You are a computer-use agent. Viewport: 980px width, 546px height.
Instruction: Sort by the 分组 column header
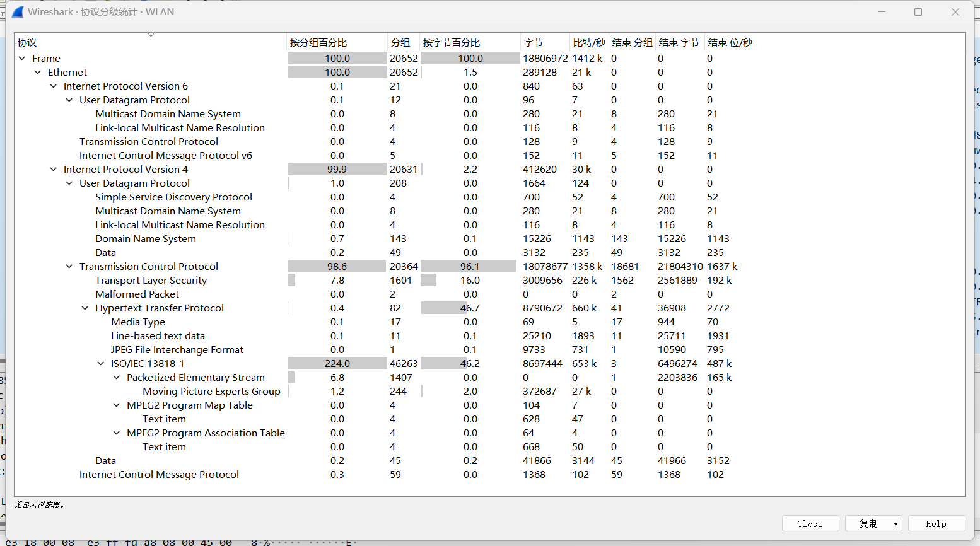click(x=404, y=42)
